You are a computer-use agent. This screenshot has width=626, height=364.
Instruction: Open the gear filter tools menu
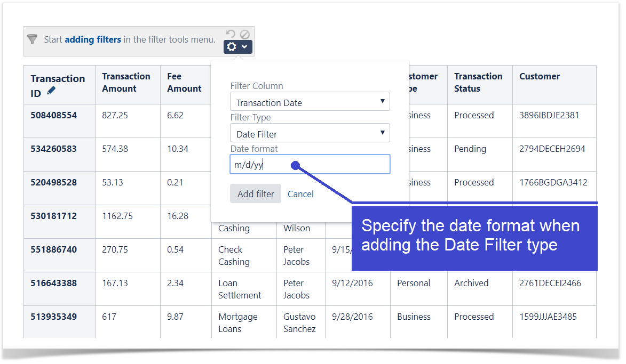(x=232, y=47)
